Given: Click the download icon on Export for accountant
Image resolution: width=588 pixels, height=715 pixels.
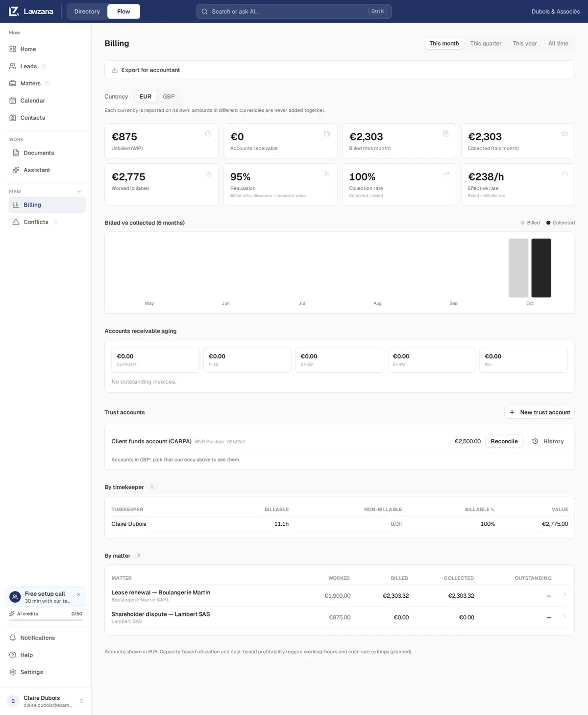Looking at the screenshot, I should [x=115, y=70].
